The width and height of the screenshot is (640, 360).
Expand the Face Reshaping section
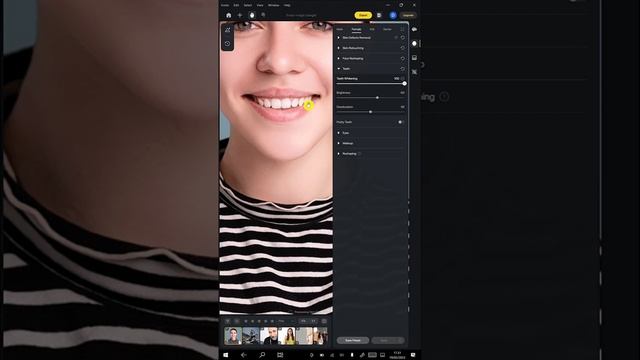tap(339, 59)
